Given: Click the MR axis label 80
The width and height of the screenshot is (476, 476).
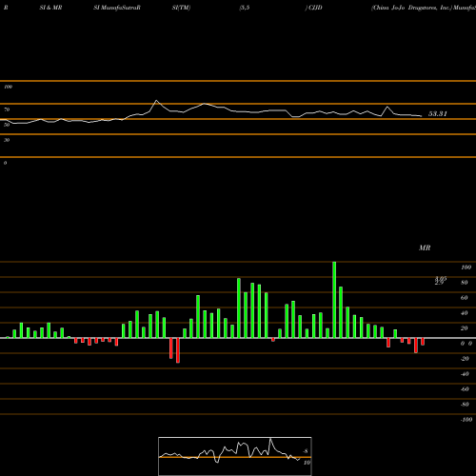Looking at the screenshot, I should (x=465, y=283).
